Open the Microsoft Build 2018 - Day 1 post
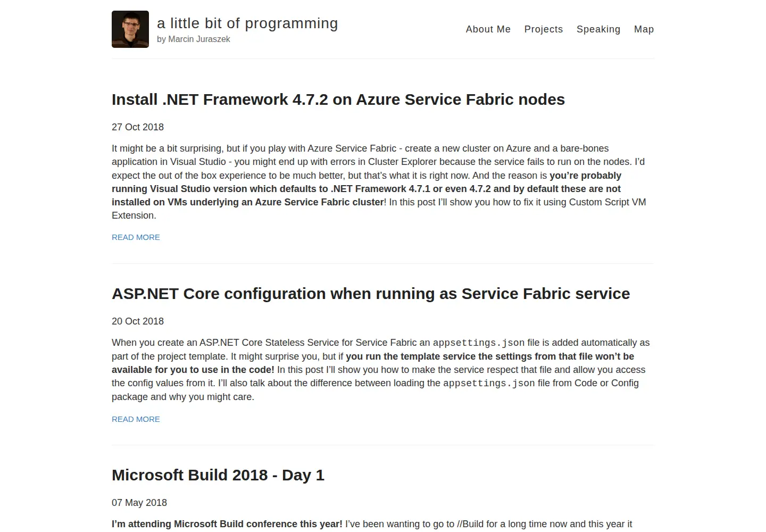The image size is (766, 532). point(218,475)
